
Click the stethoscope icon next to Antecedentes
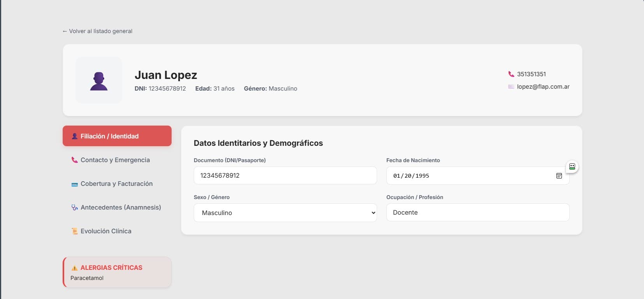pos(74,208)
